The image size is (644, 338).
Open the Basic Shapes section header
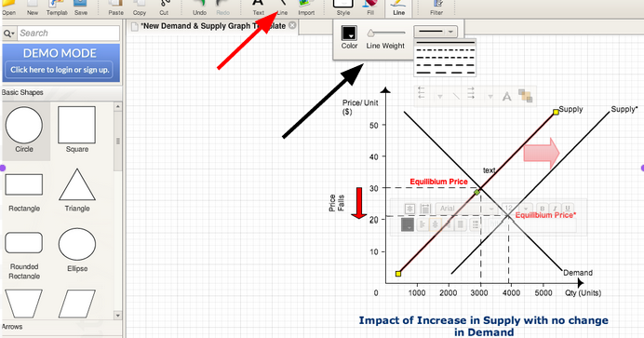coord(61,92)
